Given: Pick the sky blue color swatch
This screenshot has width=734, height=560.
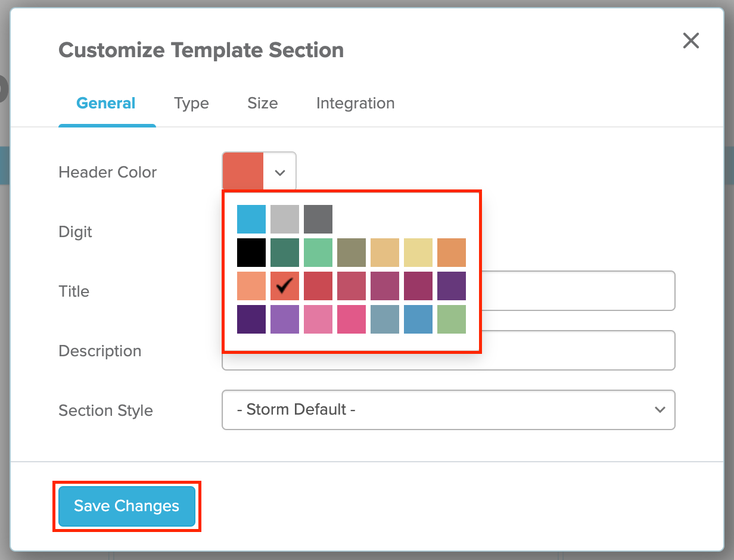Looking at the screenshot, I should (251, 219).
